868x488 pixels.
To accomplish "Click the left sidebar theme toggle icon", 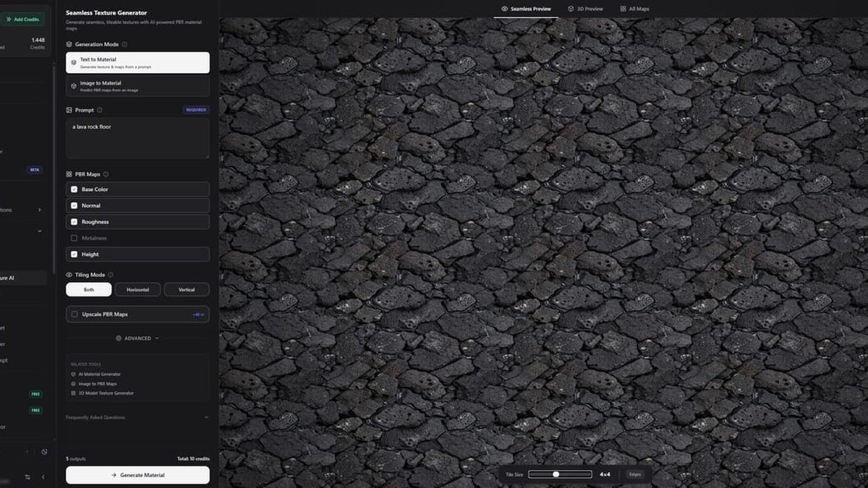I will tap(44, 452).
